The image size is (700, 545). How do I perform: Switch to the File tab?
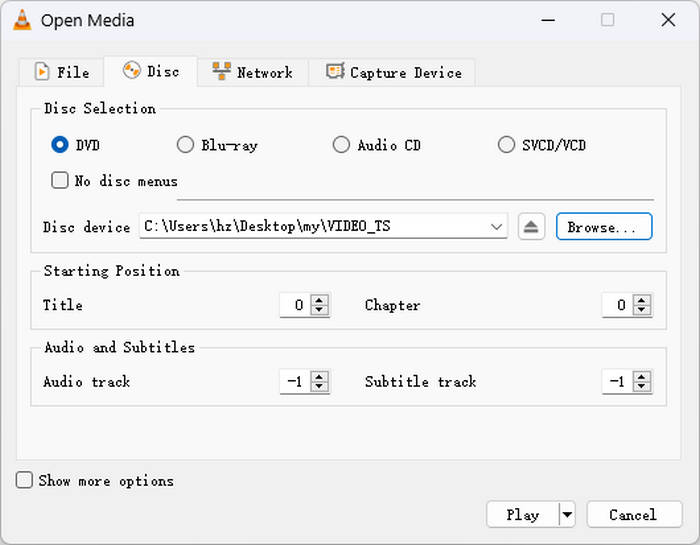[x=62, y=72]
